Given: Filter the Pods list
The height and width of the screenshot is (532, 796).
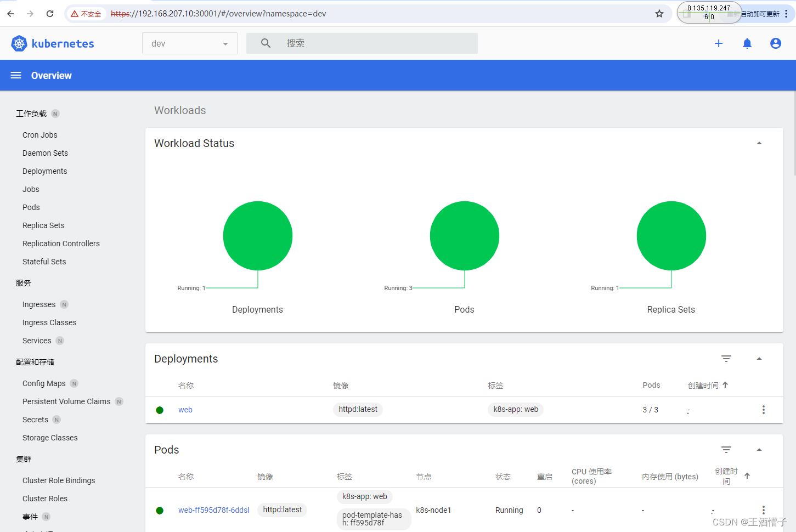Looking at the screenshot, I should pyautogui.click(x=726, y=450).
